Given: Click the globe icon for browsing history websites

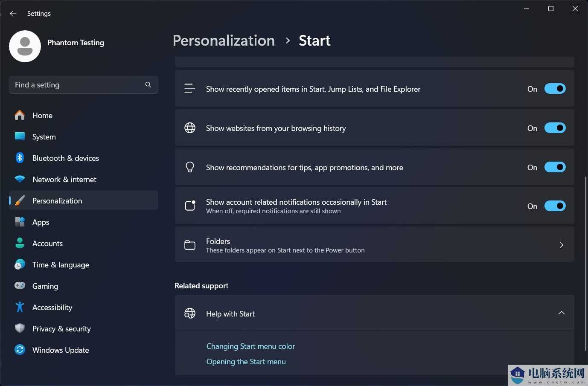Looking at the screenshot, I should pyautogui.click(x=190, y=128).
